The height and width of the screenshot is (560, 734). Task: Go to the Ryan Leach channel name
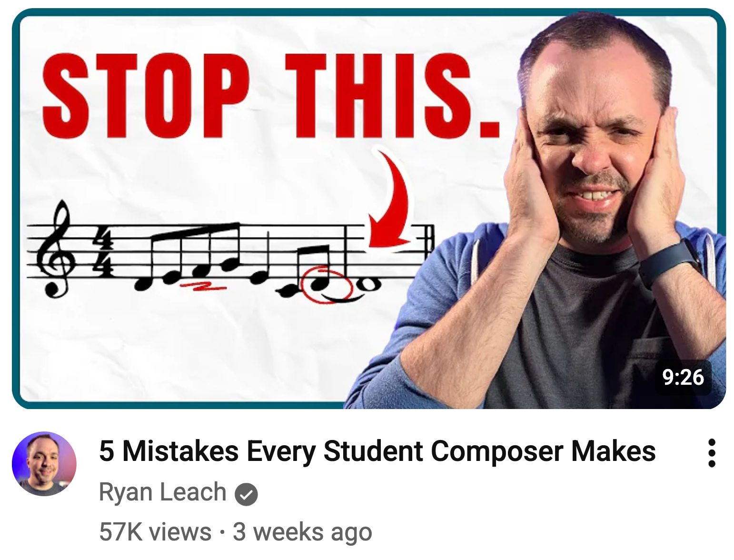pos(162,493)
